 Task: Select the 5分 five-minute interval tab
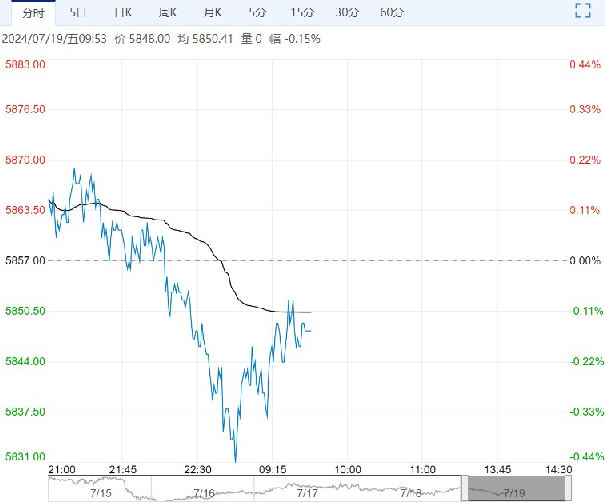255,12
